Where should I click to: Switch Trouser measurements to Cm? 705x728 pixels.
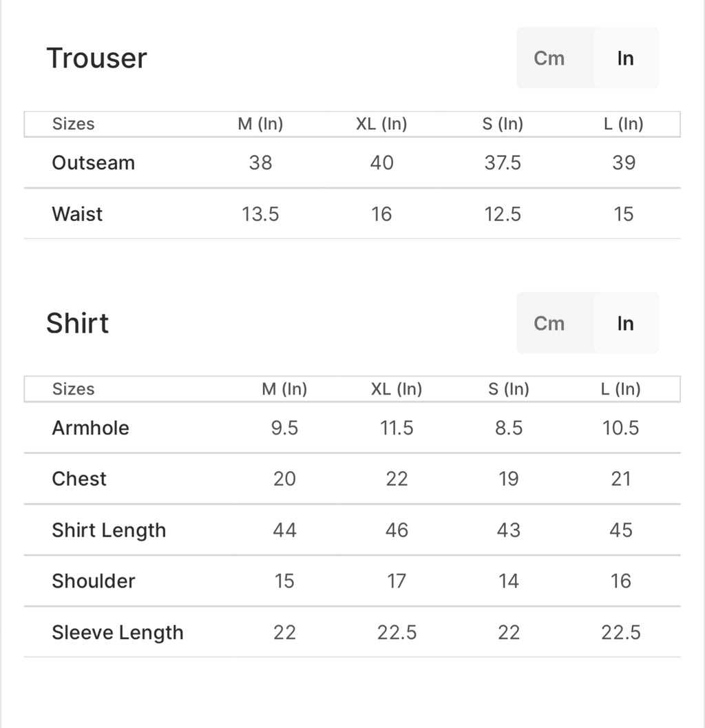[549, 59]
